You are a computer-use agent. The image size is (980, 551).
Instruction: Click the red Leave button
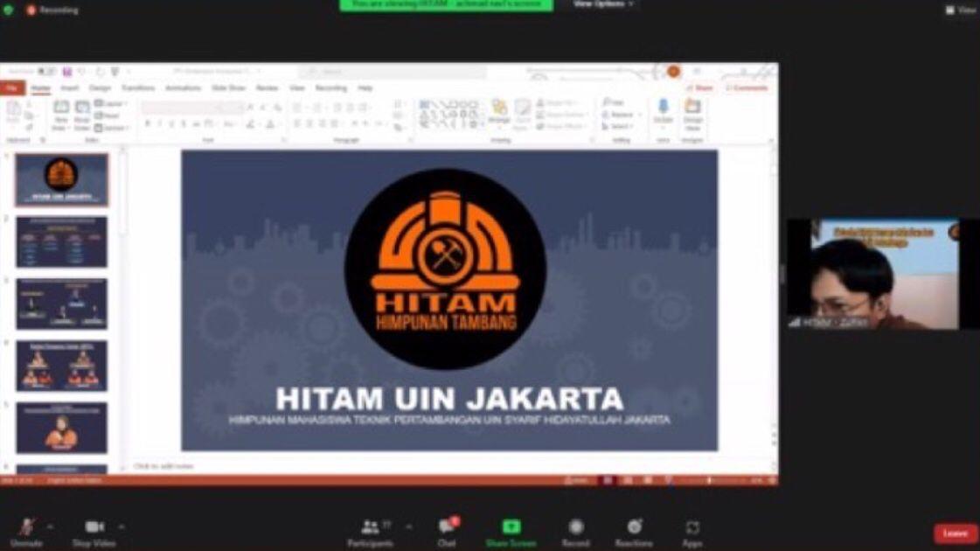[955, 534]
